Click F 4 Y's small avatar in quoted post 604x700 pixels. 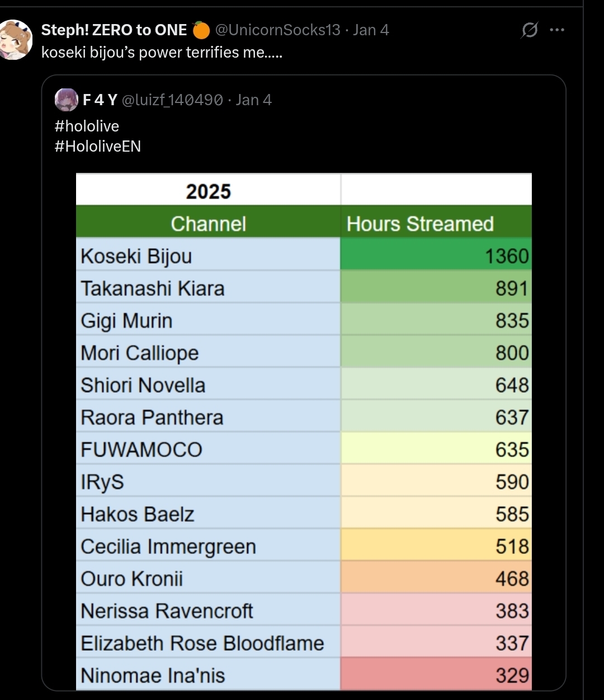coord(67,100)
